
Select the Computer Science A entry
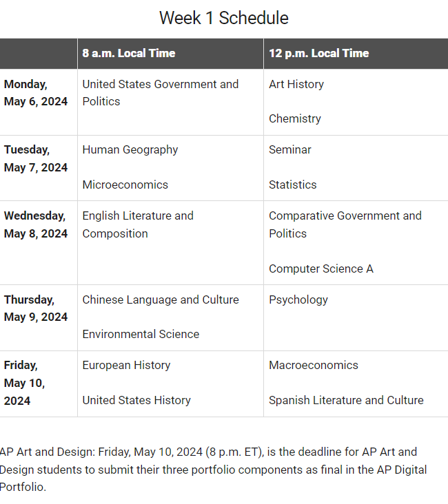[321, 269]
